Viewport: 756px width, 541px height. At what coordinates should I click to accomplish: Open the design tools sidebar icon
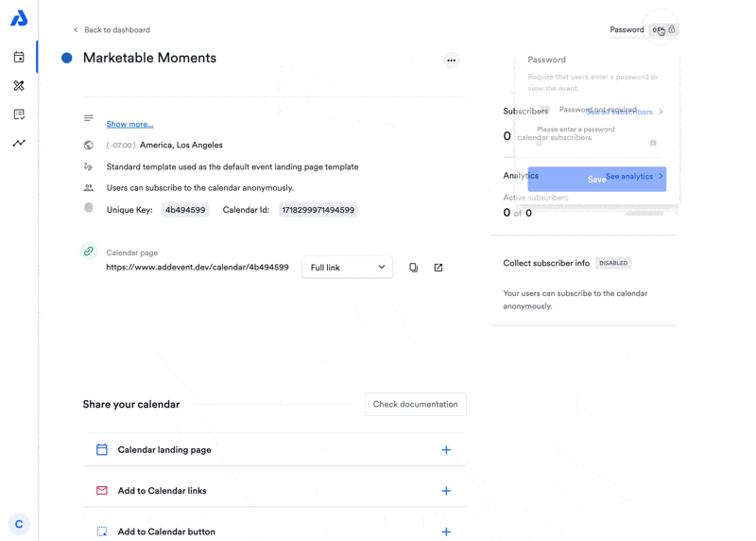coord(19,85)
